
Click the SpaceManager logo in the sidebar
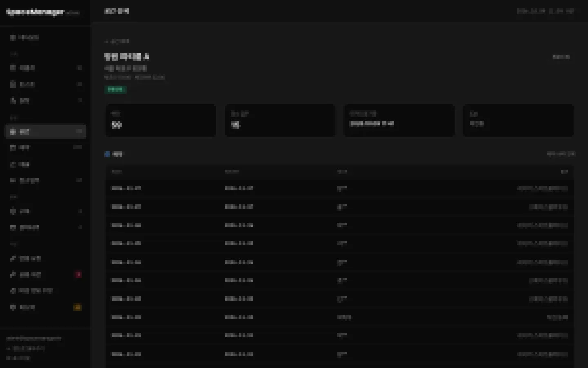(x=36, y=12)
